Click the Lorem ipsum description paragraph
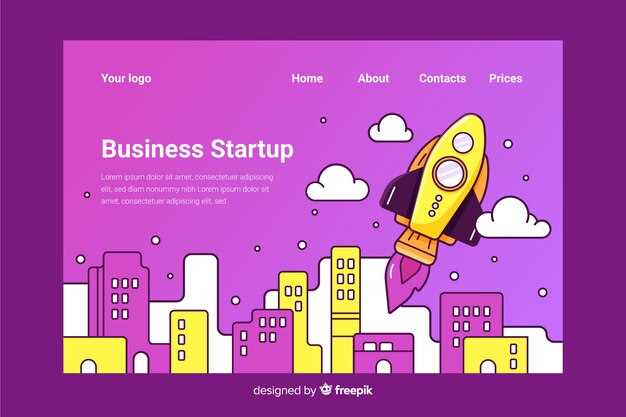 [x=187, y=189]
